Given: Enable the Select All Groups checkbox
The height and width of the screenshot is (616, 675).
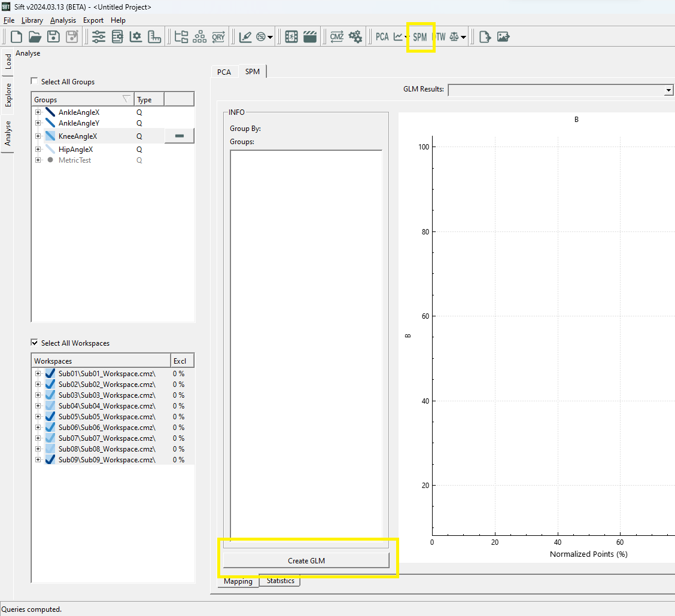Looking at the screenshot, I should pyautogui.click(x=35, y=81).
